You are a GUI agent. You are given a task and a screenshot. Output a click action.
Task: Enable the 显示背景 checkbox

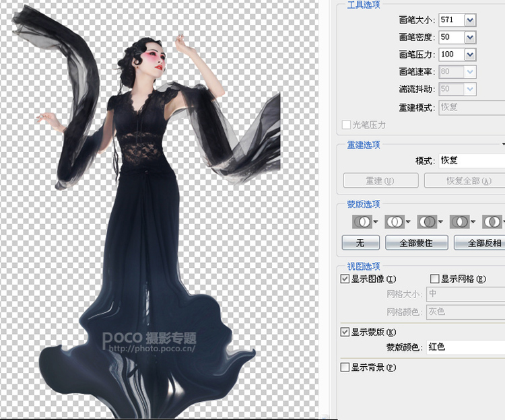[x=345, y=367]
